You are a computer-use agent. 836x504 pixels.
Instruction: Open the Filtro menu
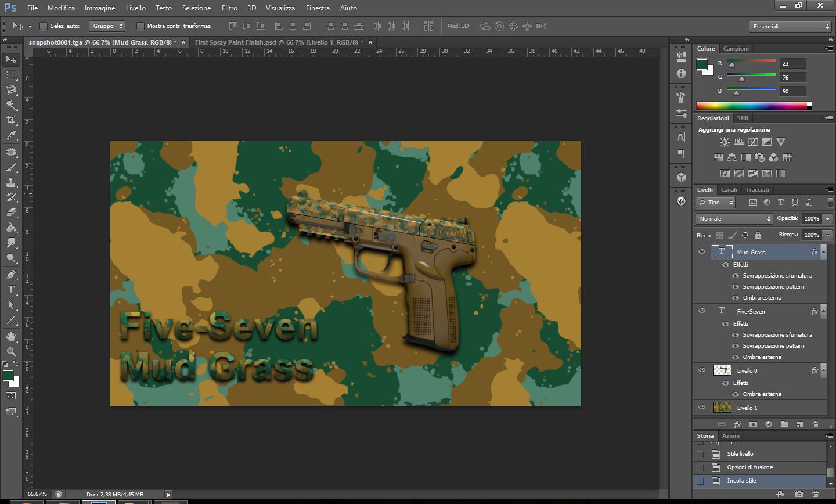(x=229, y=8)
